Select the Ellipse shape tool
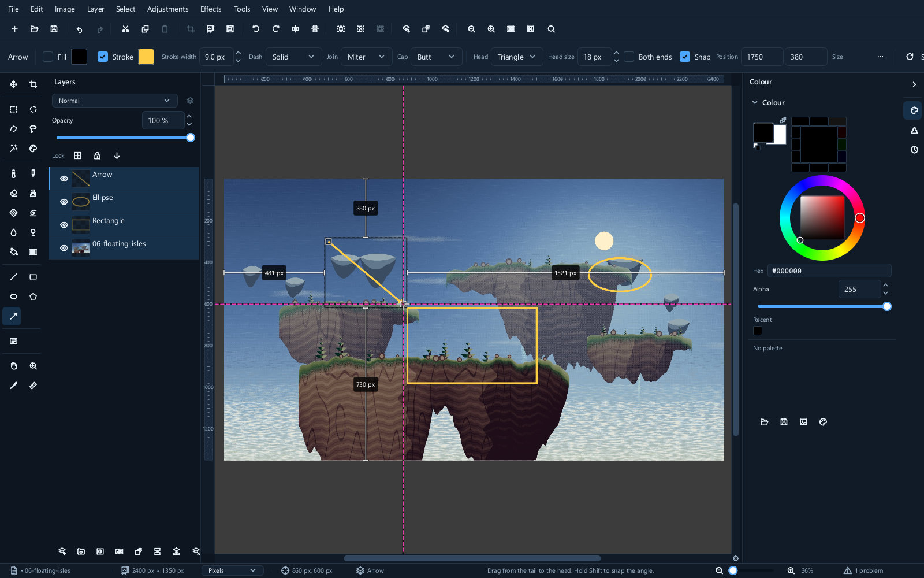 coord(13,297)
